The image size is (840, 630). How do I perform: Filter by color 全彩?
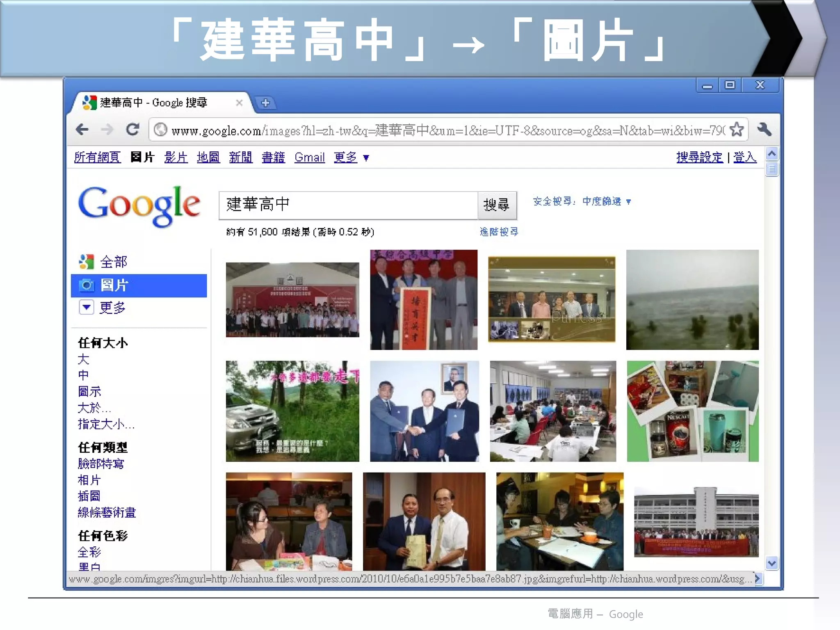tap(89, 552)
